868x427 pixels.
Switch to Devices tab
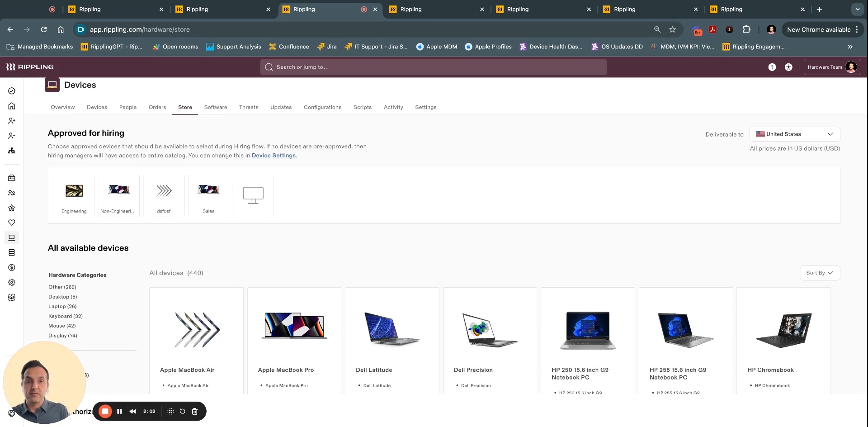pos(97,107)
